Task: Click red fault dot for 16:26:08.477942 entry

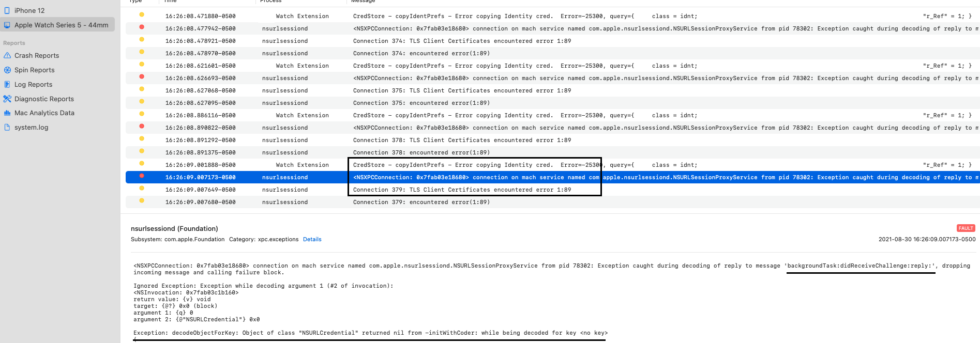Action: click(142, 27)
